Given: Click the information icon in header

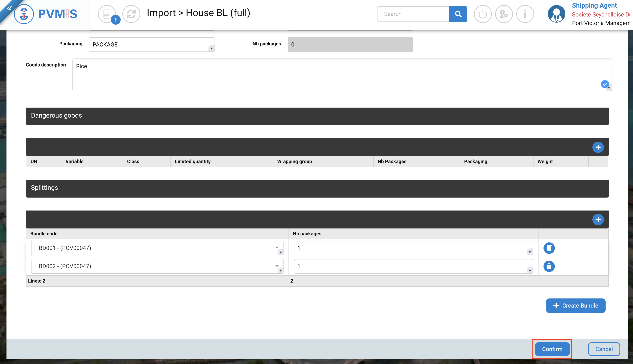Looking at the screenshot, I should click(x=525, y=14).
